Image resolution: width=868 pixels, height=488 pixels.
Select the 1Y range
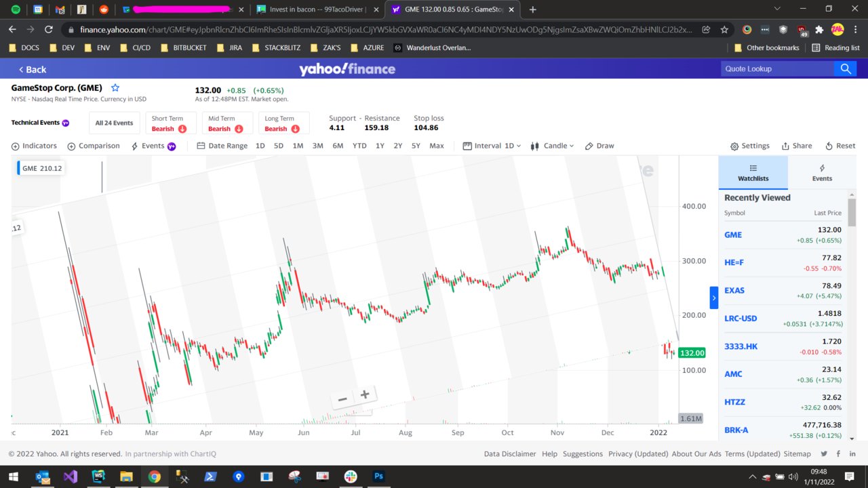pyautogui.click(x=380, y=146)
